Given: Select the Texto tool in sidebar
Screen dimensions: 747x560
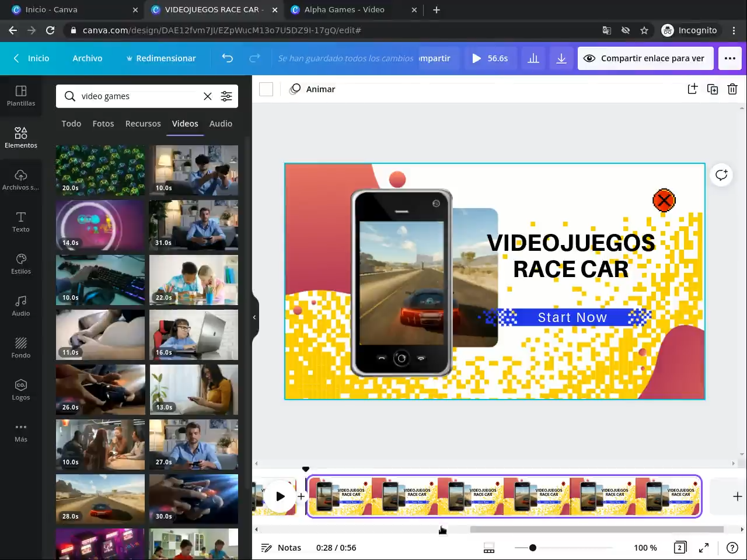Looking at the screenshot, I should 21,222.
